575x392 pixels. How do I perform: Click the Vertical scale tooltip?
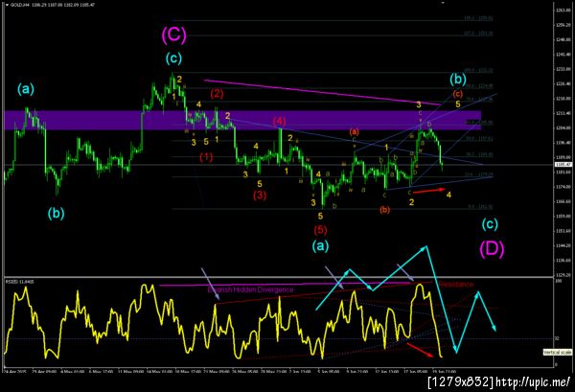pos(557,353)
